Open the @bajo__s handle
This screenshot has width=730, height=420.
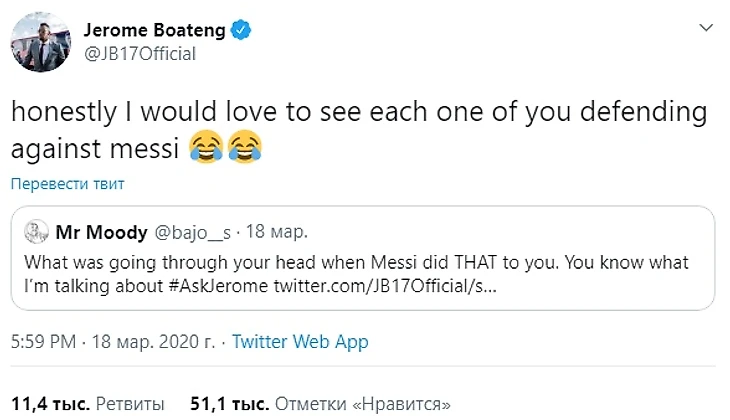pos(192,233)
